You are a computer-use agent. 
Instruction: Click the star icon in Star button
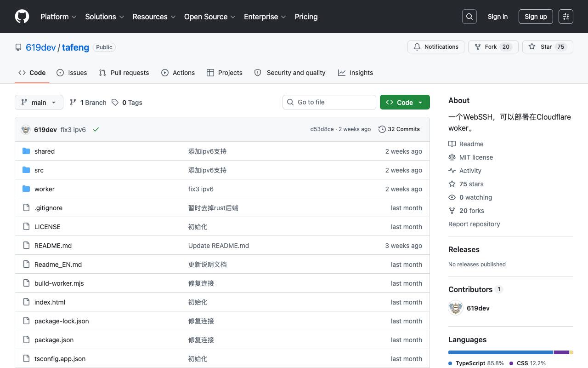(532, 47)
